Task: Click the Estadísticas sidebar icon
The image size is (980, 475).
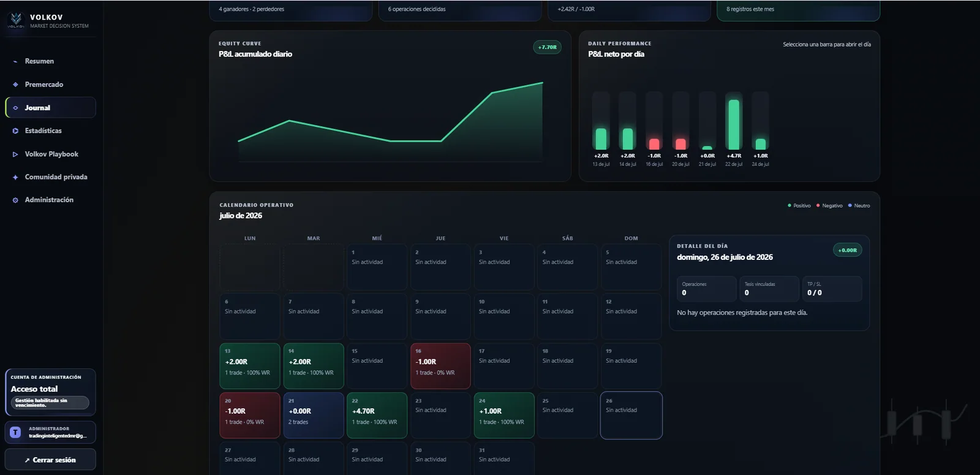Action: [x=15, y=131]
